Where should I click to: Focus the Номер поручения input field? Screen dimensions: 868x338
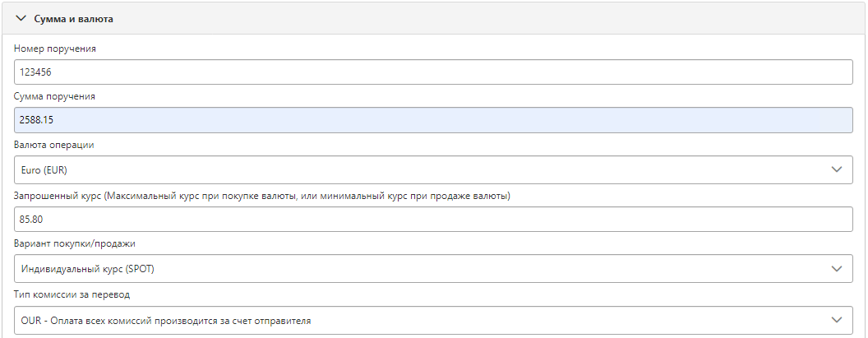433,72
